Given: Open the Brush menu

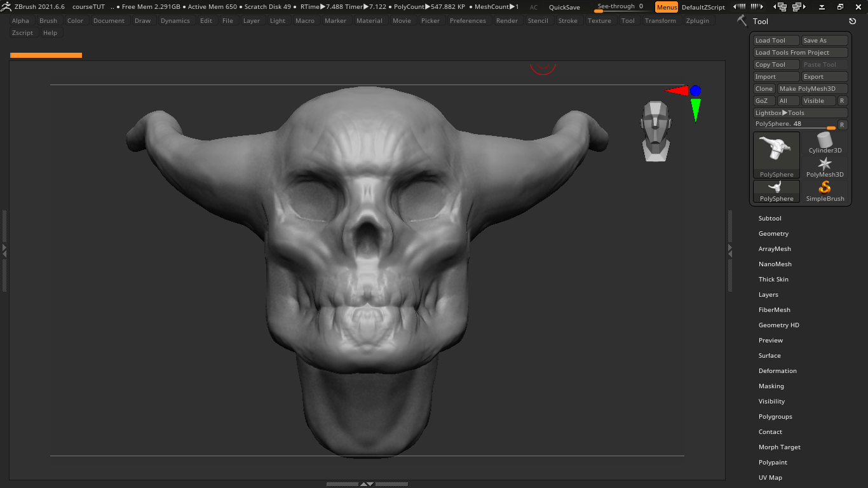Looking at the screenshot, I should click(48, 21).
